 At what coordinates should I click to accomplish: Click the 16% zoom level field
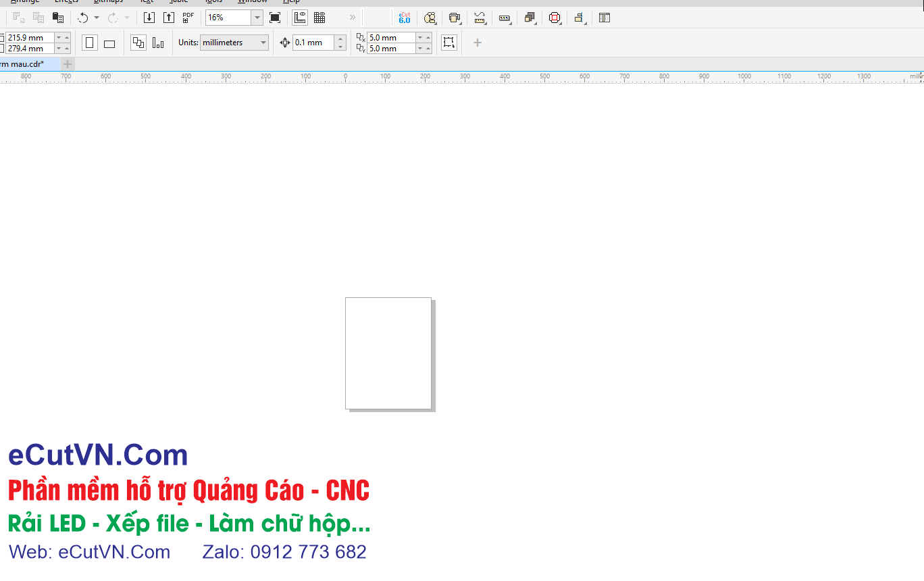(x=228, y=18)
